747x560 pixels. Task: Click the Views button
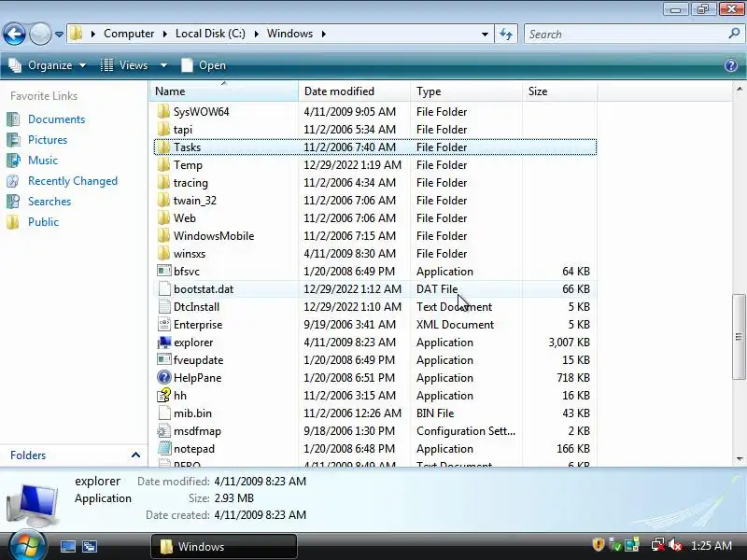125,65
